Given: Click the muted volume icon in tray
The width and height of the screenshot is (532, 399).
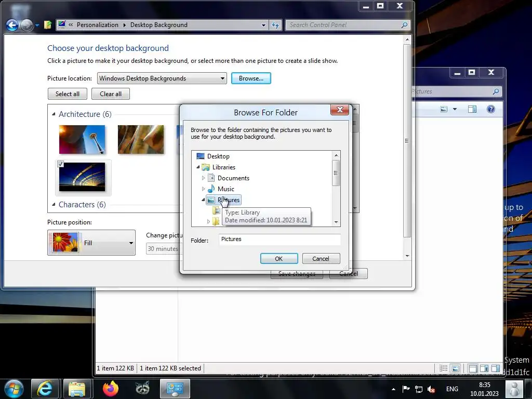Looking at the screenshot, I should pyautogui.click(x=431, y=389).
